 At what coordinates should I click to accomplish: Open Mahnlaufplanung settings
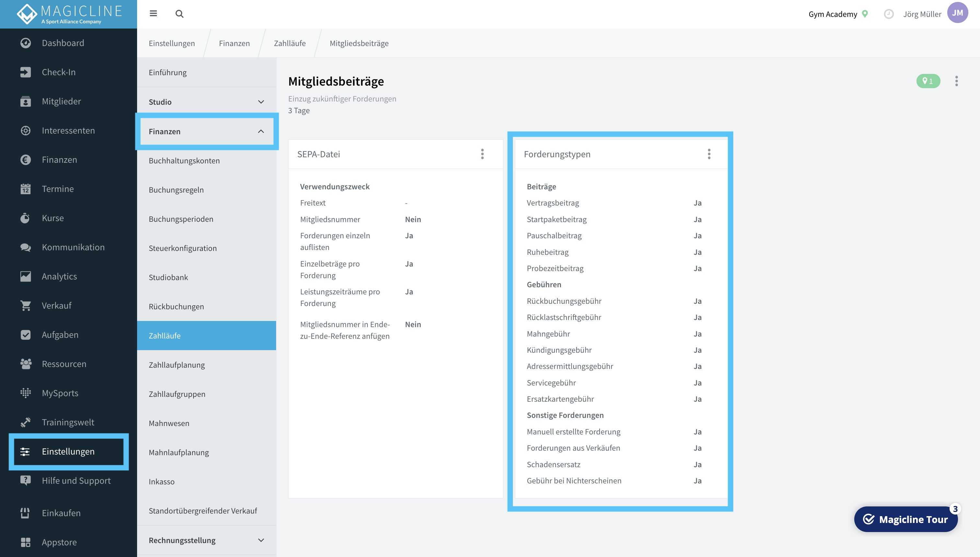206,453
